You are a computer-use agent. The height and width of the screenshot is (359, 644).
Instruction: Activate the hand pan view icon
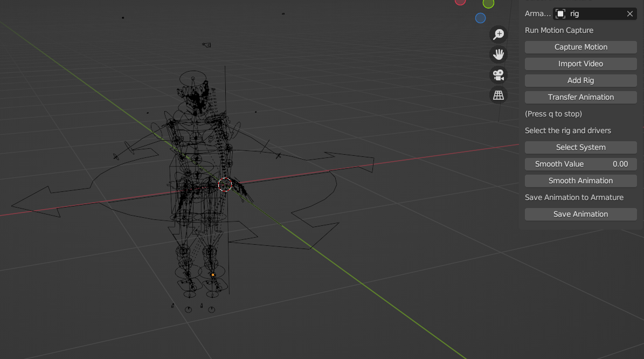[x=498, y=54]
